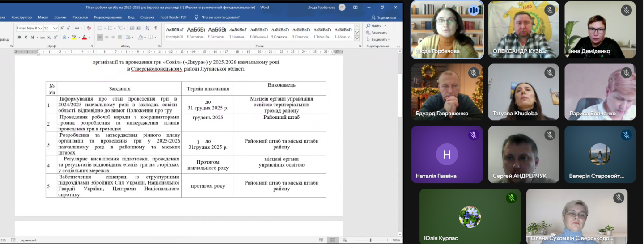Decrease paragraph indent

132,28
